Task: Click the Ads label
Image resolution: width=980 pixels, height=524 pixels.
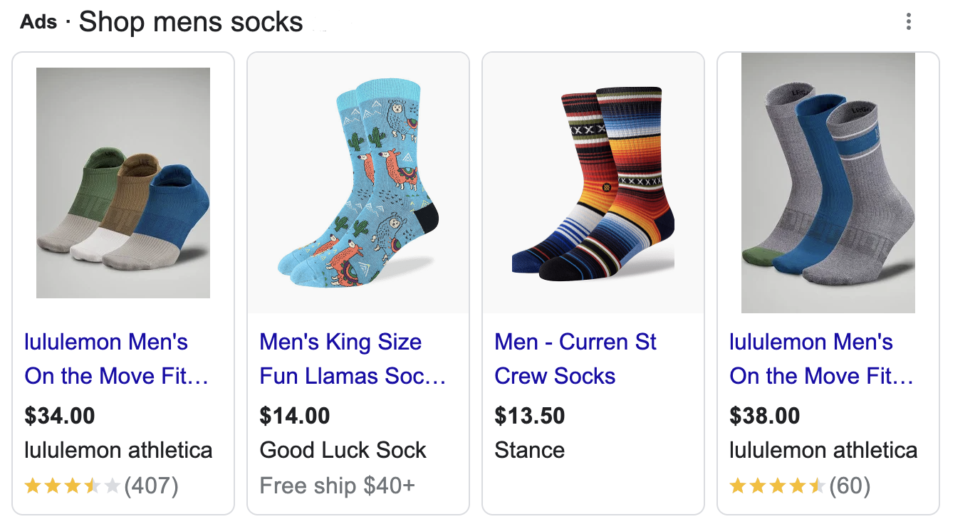Action: pyautogui.click(x=39, y=21)
